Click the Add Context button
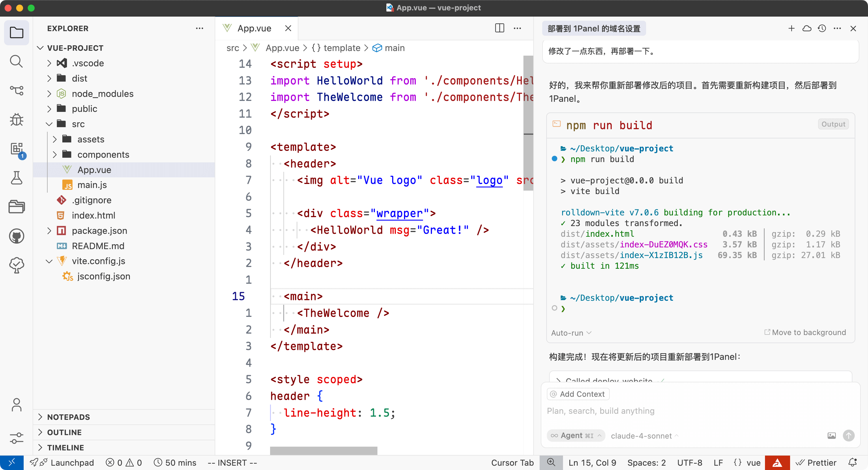This screenshot has width=868, height=470. click(578, 394)
